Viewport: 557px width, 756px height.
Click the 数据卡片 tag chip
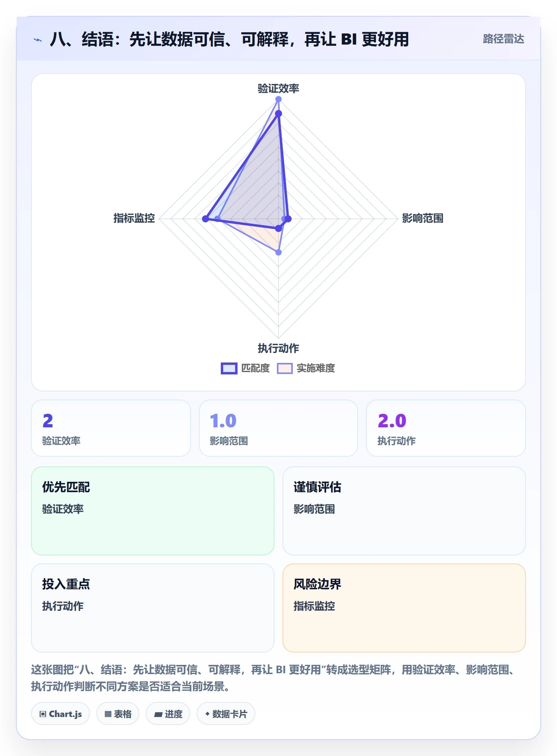(226, 714)
